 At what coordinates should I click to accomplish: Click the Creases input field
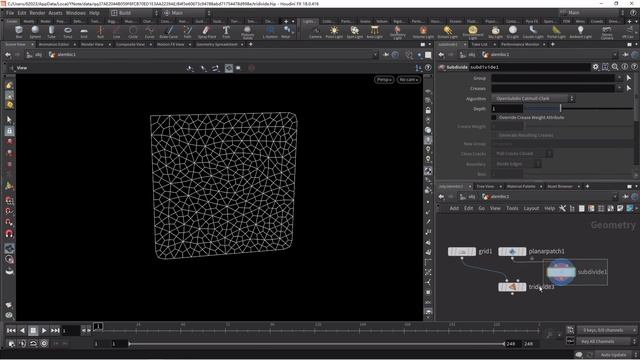point(553,88)
